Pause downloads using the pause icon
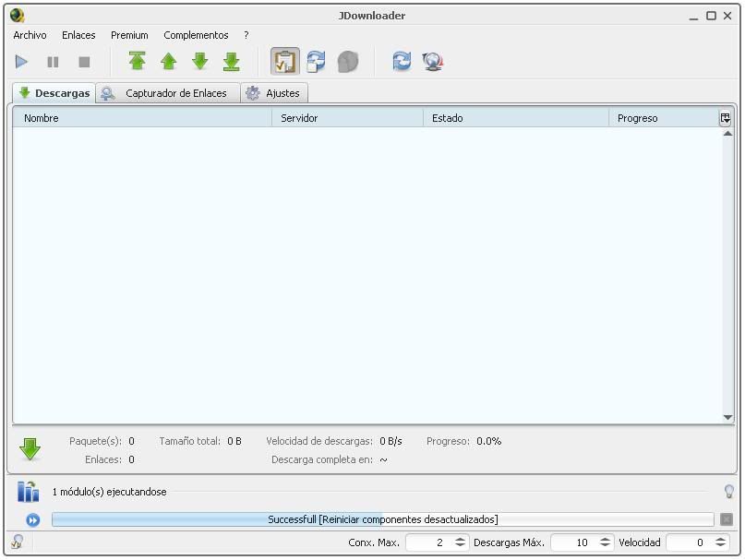Viewport: 745px width, 560px height. coord(54,62)
